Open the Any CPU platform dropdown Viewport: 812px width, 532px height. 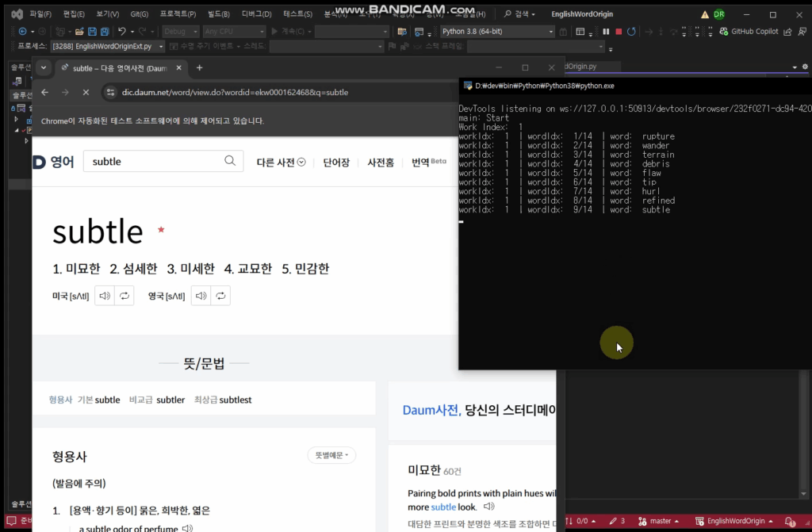[x=234, y=32]
